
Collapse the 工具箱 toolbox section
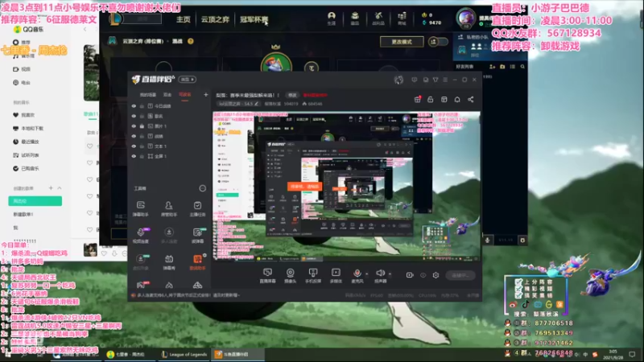tap(203, 188)
